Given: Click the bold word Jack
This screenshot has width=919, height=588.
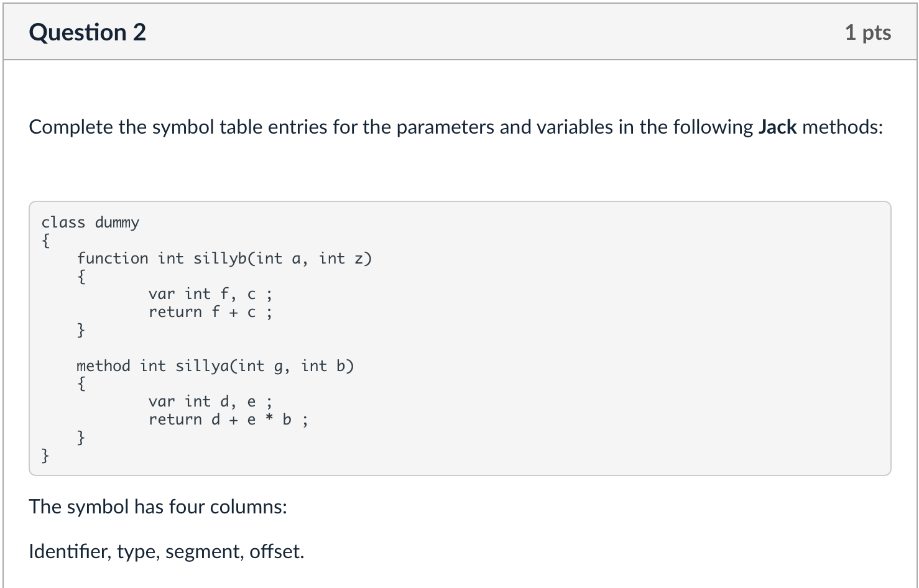Looking at the screenshot, I should [778, 127].
